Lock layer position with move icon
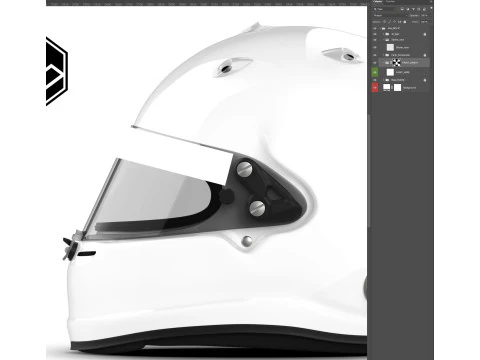Image resolution: width=480 pixels, height=360 pixels. point(394,22)
